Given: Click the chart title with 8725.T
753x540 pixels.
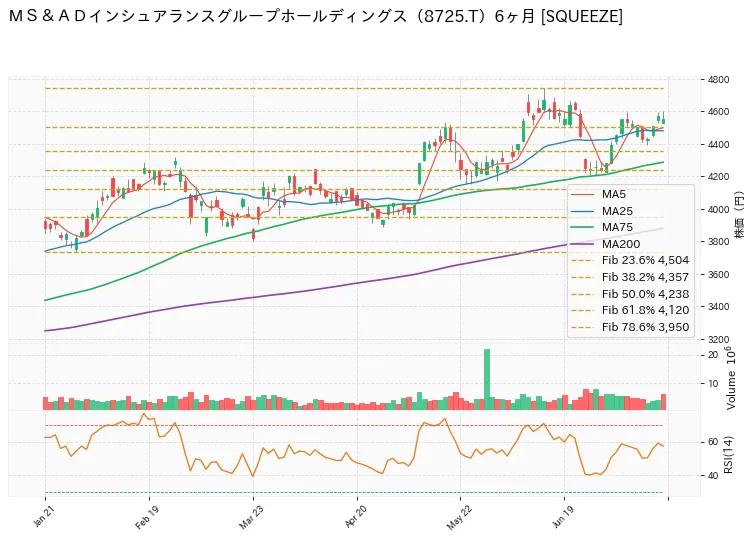Looking at the screenshot, I should click(316, 17).
